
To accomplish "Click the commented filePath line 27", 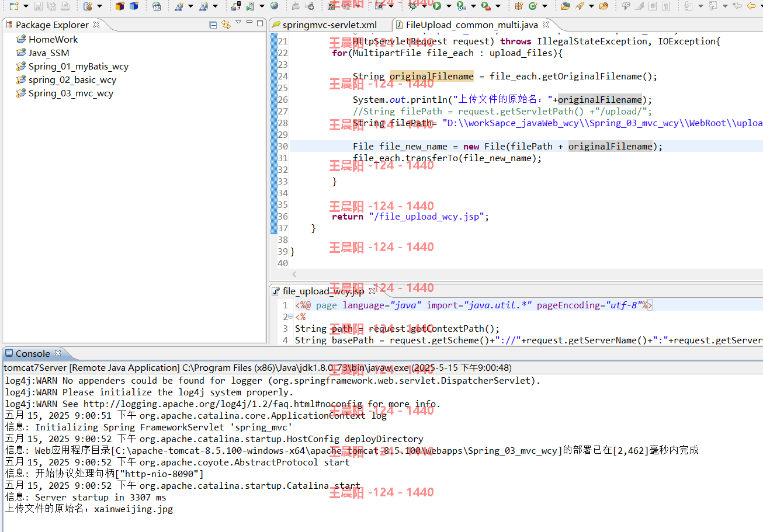I will (502, 112).
